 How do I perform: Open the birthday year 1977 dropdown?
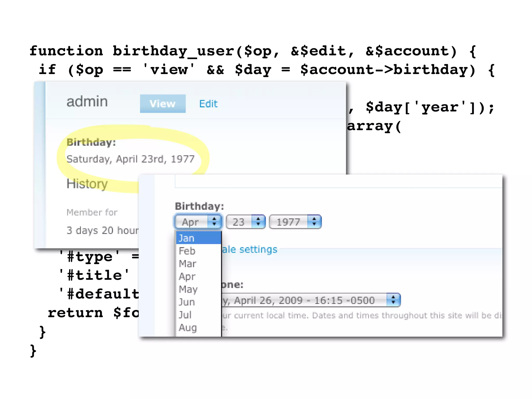[289, 222]
